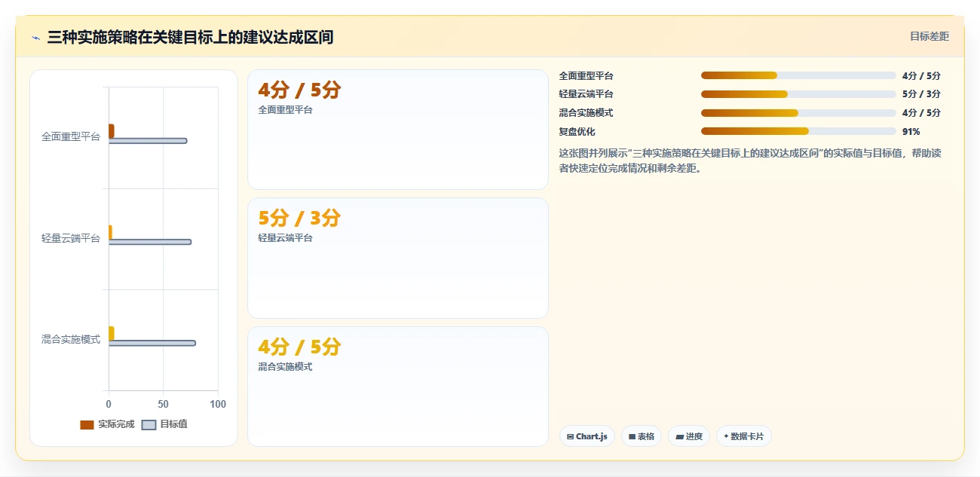Click the 复盘优化 row label
This screenshot has width=980, height=477.
(577, 131)
